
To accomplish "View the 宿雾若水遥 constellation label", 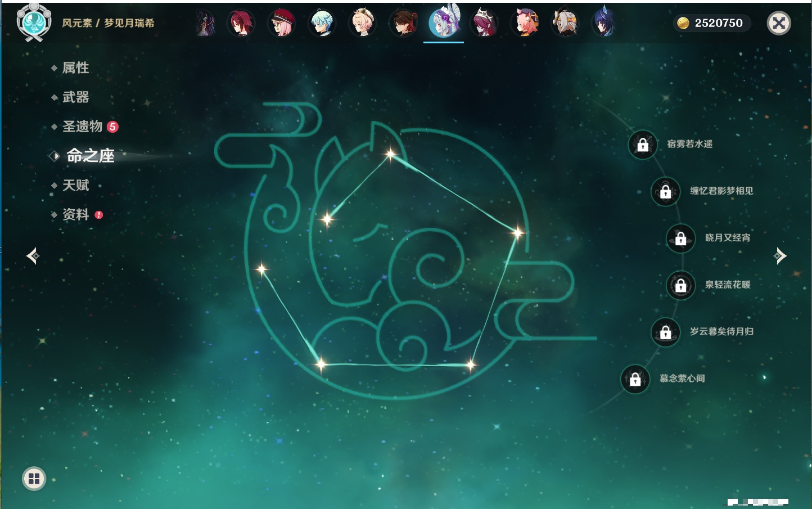I will 690,144.
